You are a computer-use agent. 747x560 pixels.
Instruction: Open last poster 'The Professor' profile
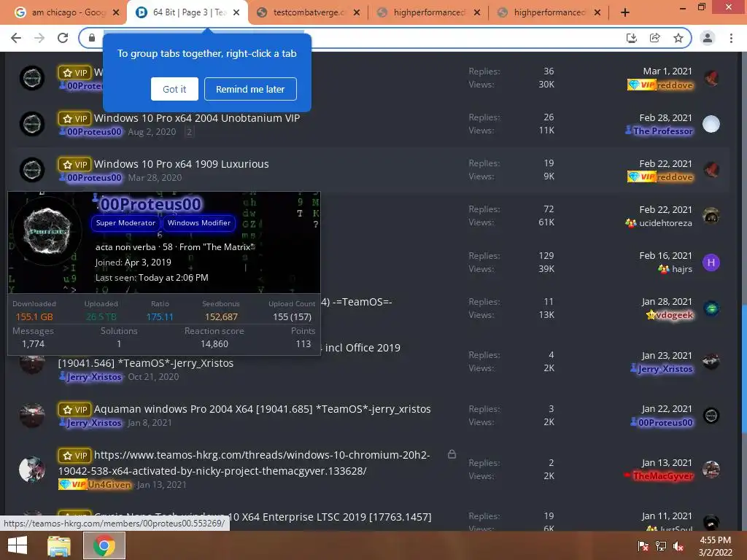tap(662, 131)
